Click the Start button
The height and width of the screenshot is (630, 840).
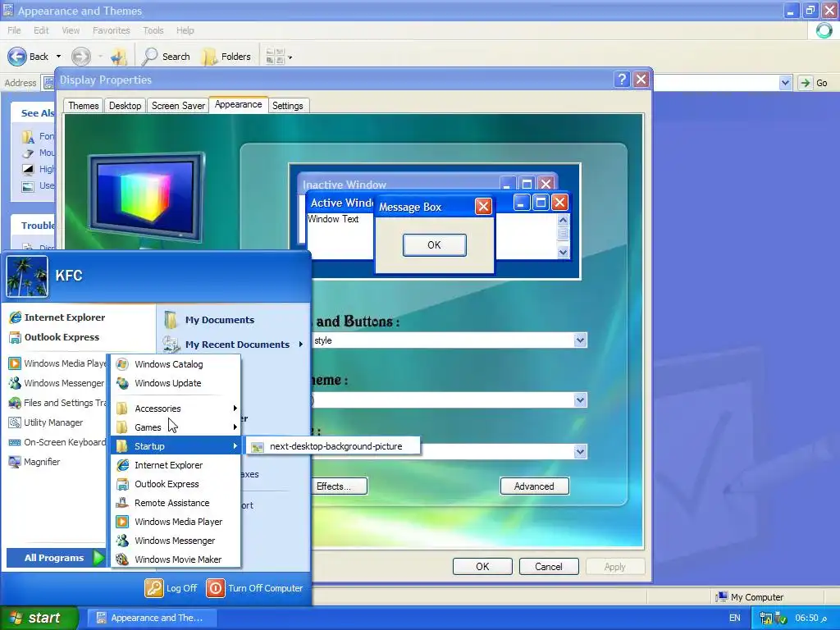coord(39,618)
